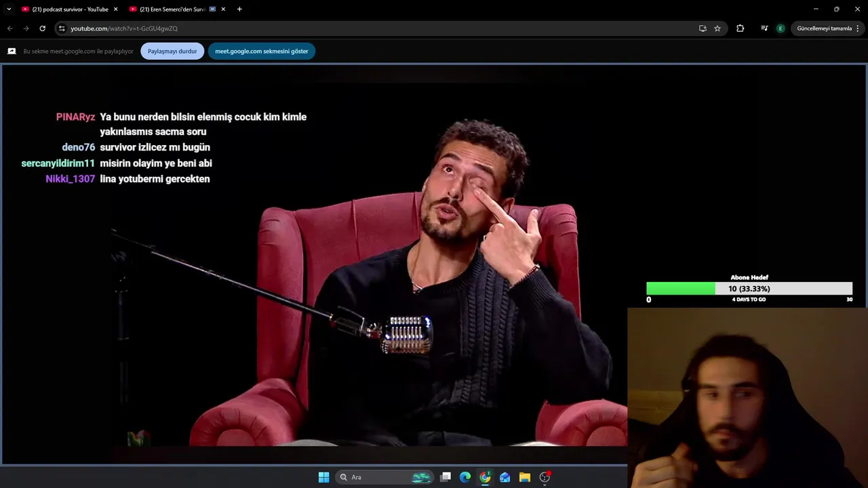Open Task View from the taskbar
This screenshot has height=488, width=868.
[x=446, y=477]
